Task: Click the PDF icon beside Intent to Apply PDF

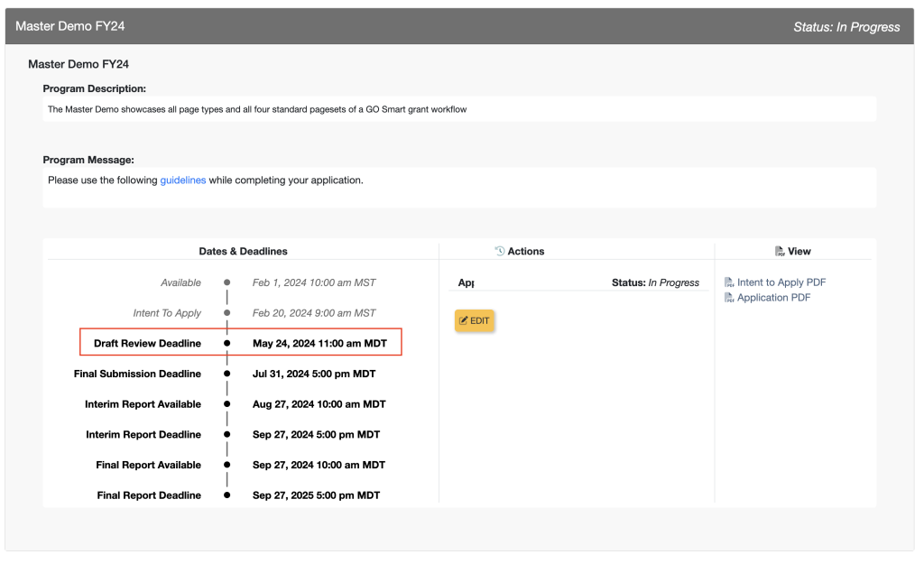Action: (729, 282)
